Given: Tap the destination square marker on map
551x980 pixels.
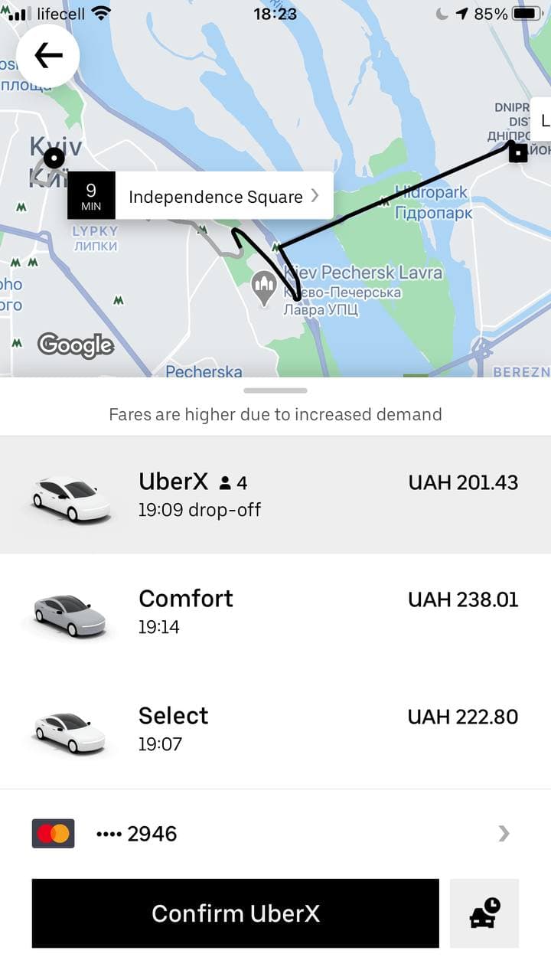Looking at the screenshot, I should pyautogui.click(x=519, y=152).
